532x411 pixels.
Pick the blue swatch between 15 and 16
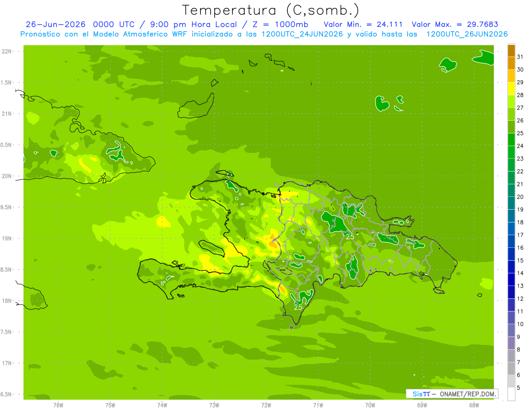click(511, 254)
